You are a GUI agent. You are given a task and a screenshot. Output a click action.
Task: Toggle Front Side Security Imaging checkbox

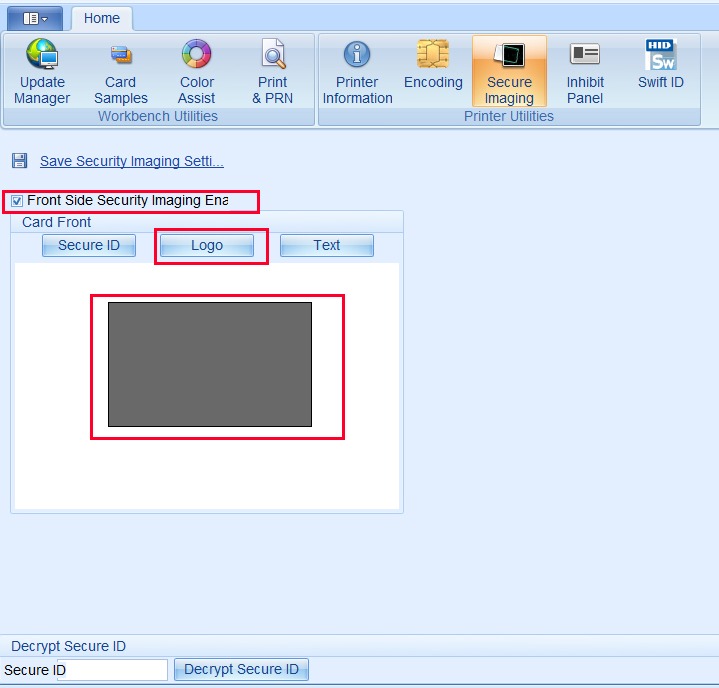click(17, 201)
